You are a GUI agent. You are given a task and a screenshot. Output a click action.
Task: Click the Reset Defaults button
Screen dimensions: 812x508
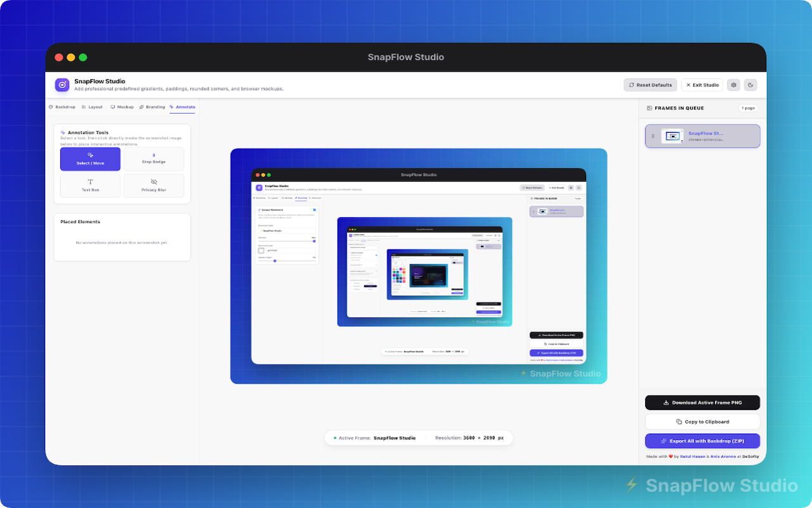pos(651,85)
